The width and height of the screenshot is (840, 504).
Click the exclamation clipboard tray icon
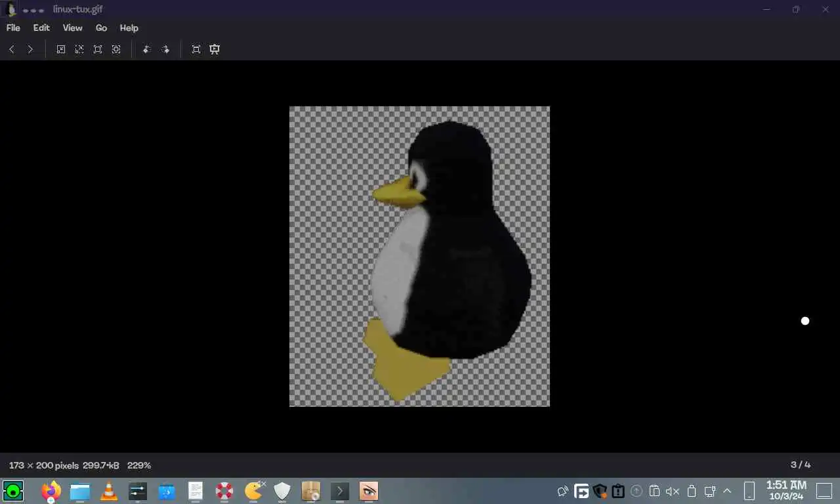click(x=618, y=491)
